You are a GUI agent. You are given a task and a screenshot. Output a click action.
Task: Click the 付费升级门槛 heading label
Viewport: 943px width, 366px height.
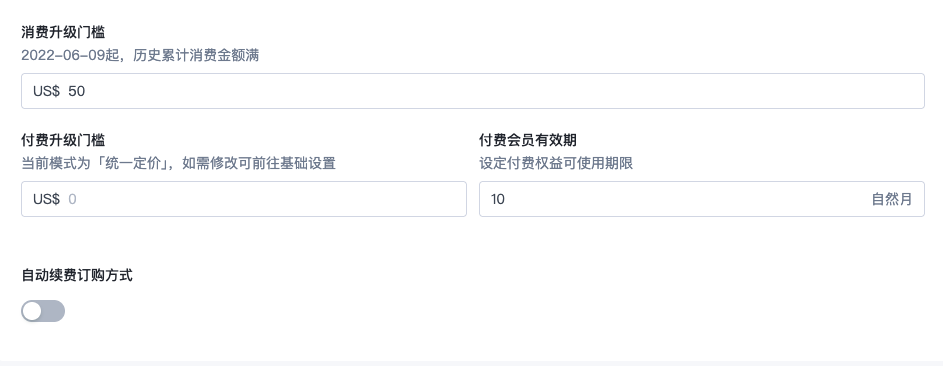63,140
